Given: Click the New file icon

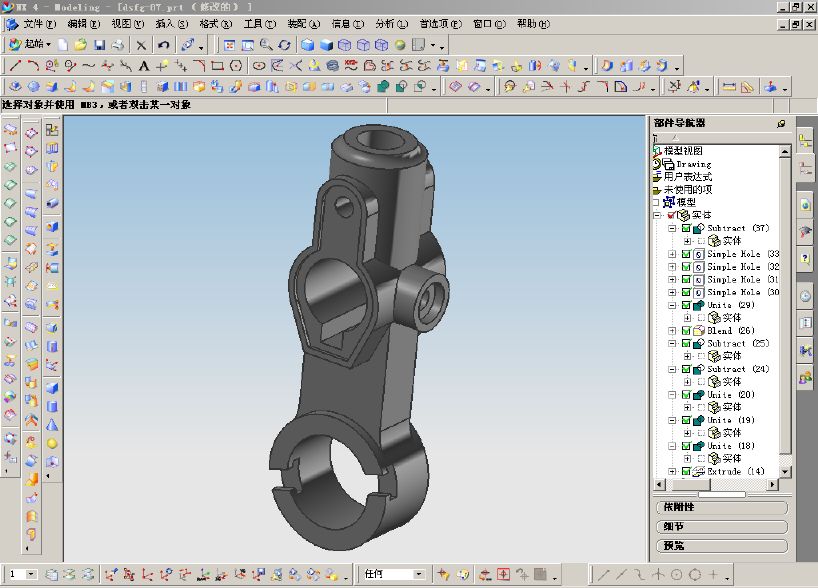Looking at the screenshot, I should [x=63, y=45].
